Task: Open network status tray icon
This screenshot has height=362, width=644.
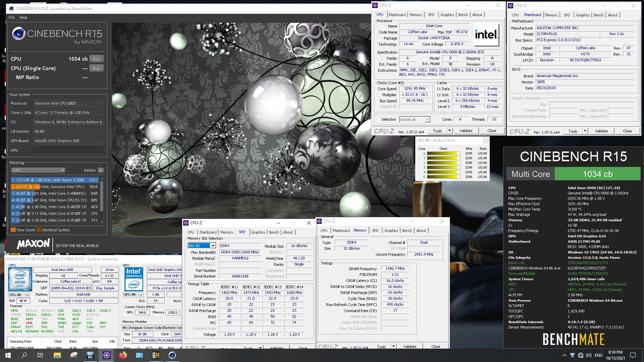Action: [581, 355]
